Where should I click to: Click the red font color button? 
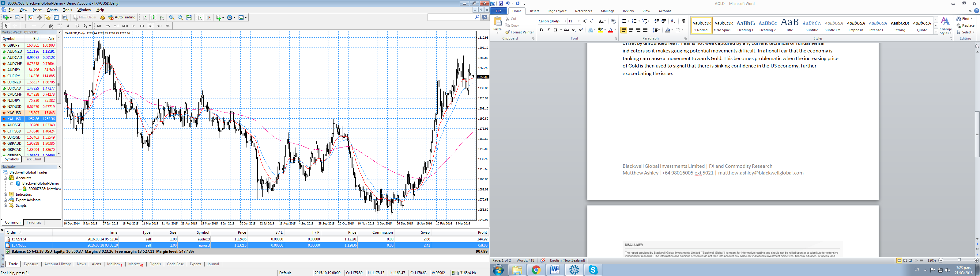[x=611, y=30]
